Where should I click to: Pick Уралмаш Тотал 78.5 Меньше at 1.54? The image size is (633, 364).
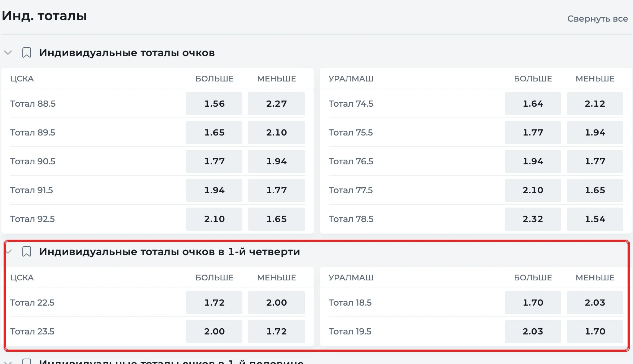coord(595,219)
